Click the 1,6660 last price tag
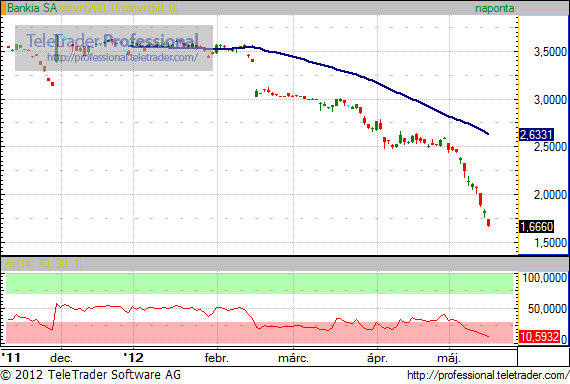The width and height of the screenshot is (570, 384). point(536,227)
